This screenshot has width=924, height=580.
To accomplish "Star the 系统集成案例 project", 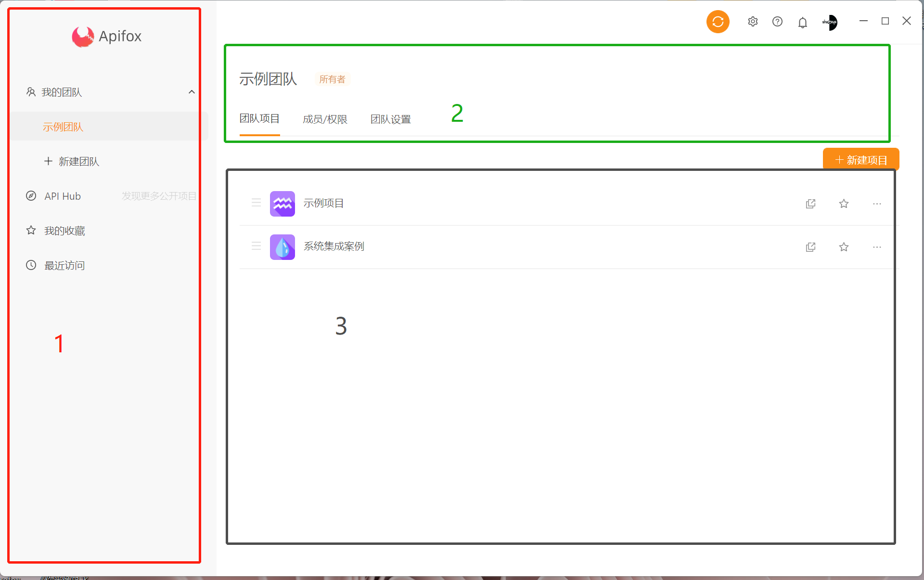I will (x=844, y=247).
